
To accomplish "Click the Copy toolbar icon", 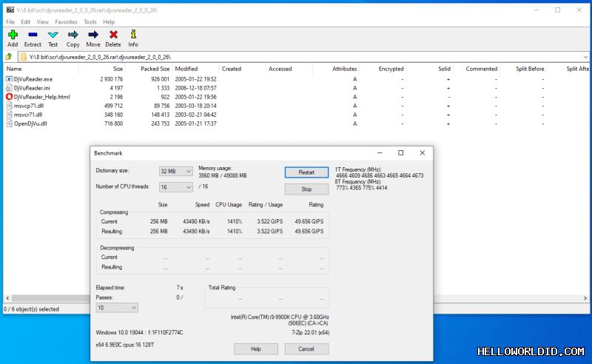I will click(x=73, y=35).
